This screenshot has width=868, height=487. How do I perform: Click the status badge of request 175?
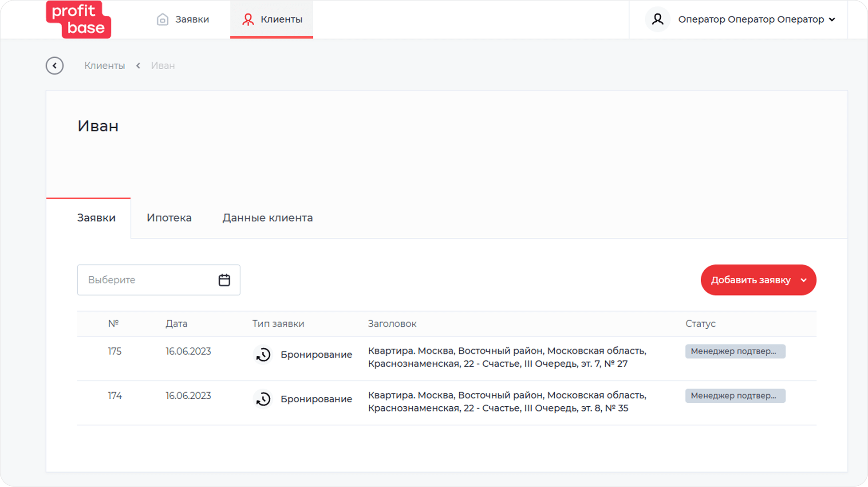click(x=735, y=351)
